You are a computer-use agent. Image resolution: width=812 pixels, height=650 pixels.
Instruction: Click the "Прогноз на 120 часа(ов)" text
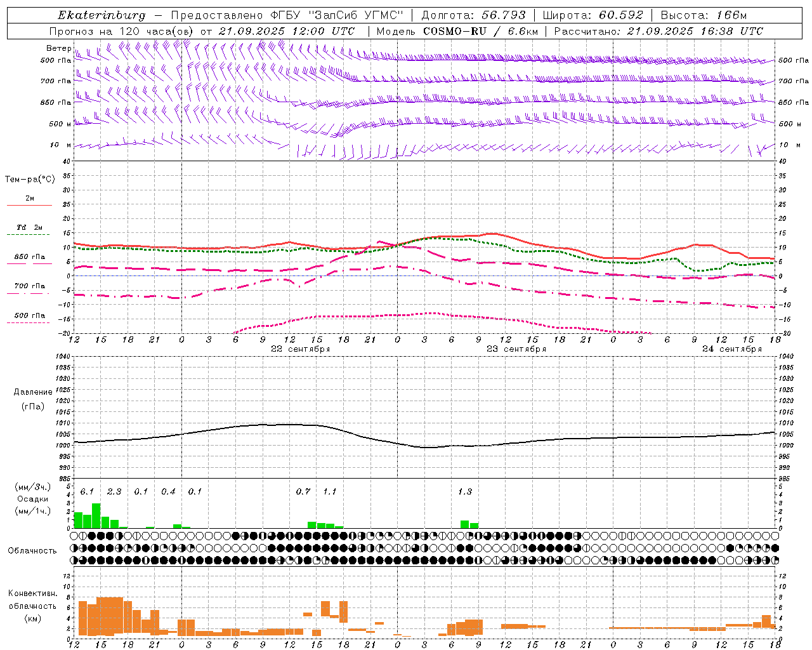[122, 31]
